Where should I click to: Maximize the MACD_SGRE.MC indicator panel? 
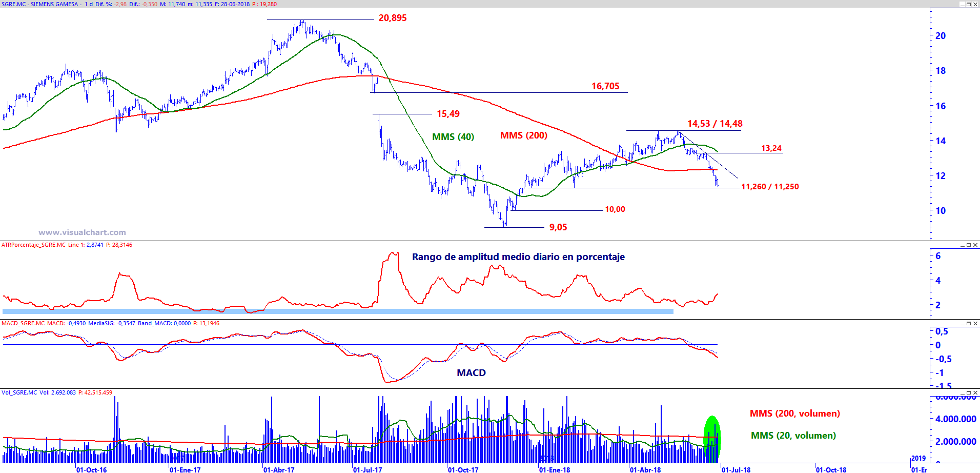[x=969, y=324]
